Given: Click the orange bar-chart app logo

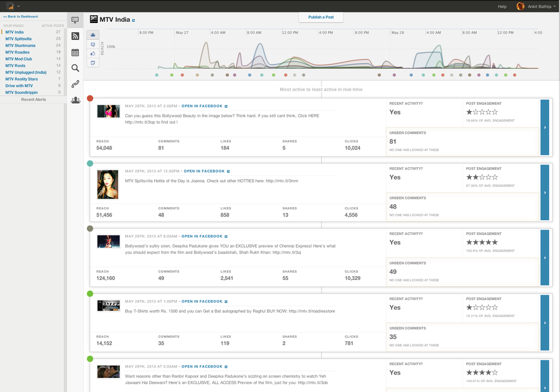Looking at the screenshot, I should pos(10,6).
